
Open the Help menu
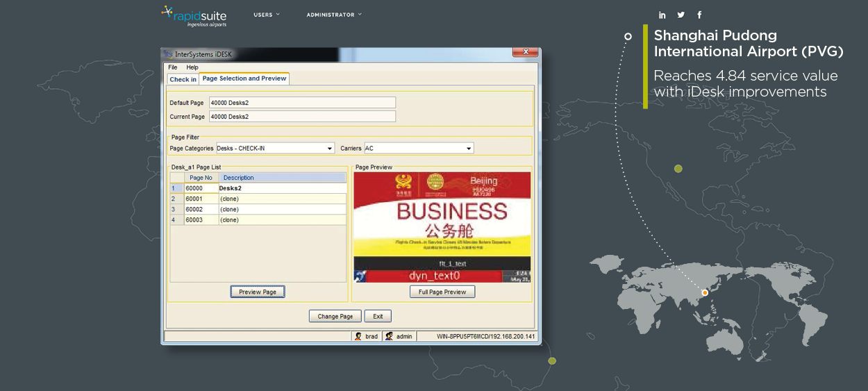coord(192,67)
